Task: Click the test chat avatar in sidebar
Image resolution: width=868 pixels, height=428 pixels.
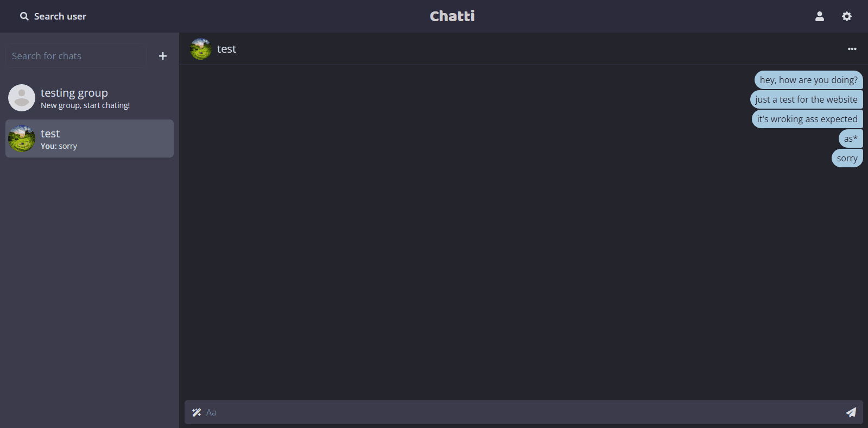Action: (x=22, y=139)
